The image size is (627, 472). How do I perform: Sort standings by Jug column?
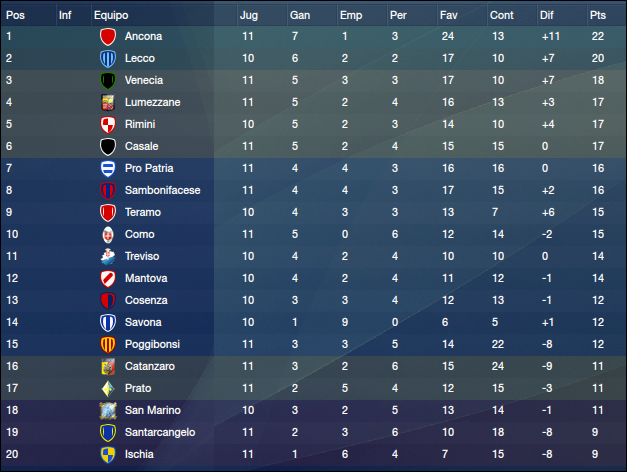tap(249, 15)
